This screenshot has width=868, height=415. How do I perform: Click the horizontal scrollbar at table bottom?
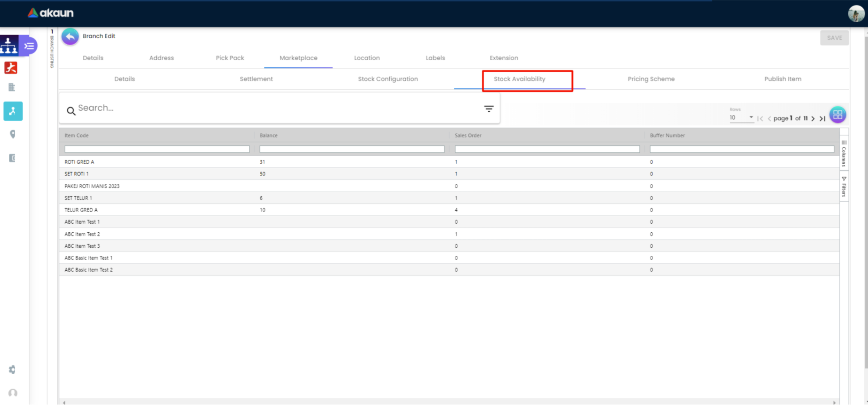point(448,402)
